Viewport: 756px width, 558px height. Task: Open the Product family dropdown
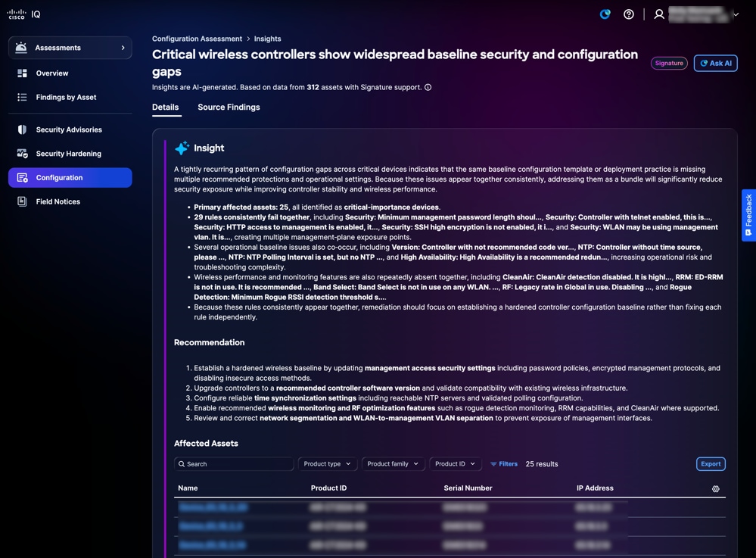(x=393, y=464)
